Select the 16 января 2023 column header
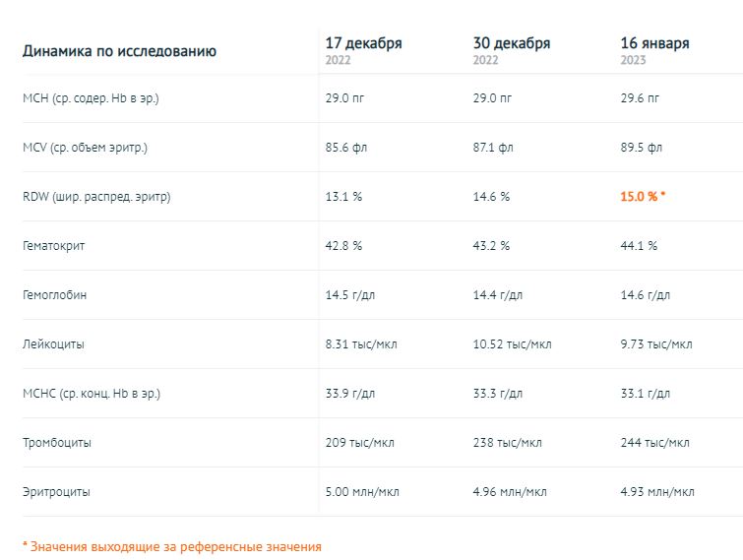Image resolution: width=743 pixels, height=560 pixels. 654,44
